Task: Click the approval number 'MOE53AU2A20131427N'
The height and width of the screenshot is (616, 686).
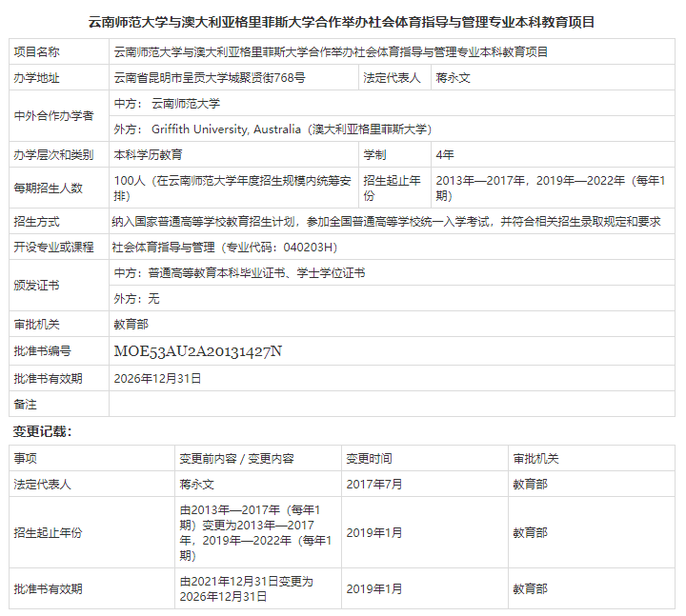Action: 198,351
